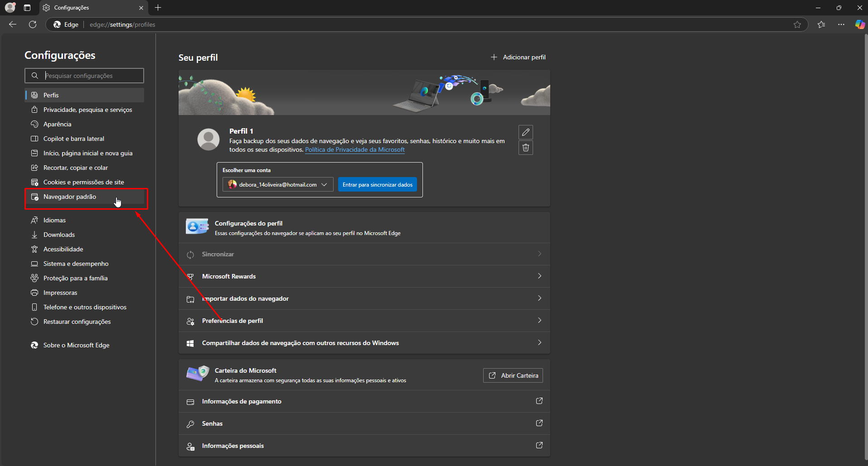Viewport: 868px width, 466px height.
Task: Click Entrar para sincronizar dados button
Action: click(x=377, y=184)
